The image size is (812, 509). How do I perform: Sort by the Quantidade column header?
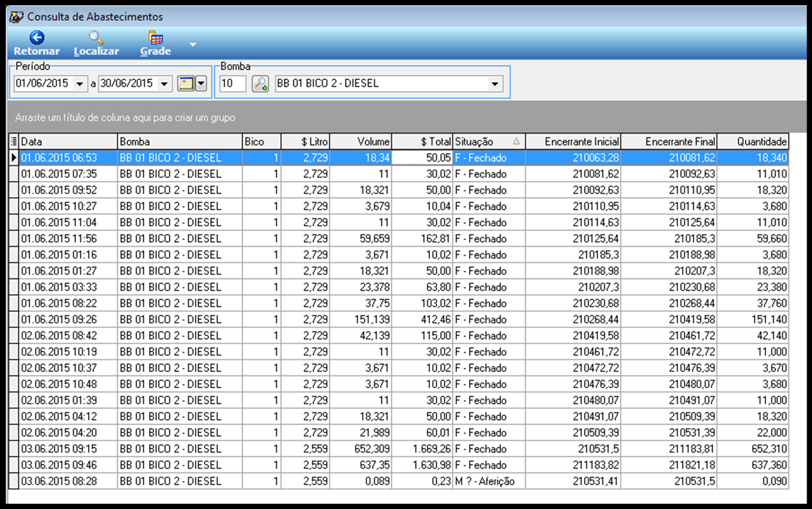753,142
